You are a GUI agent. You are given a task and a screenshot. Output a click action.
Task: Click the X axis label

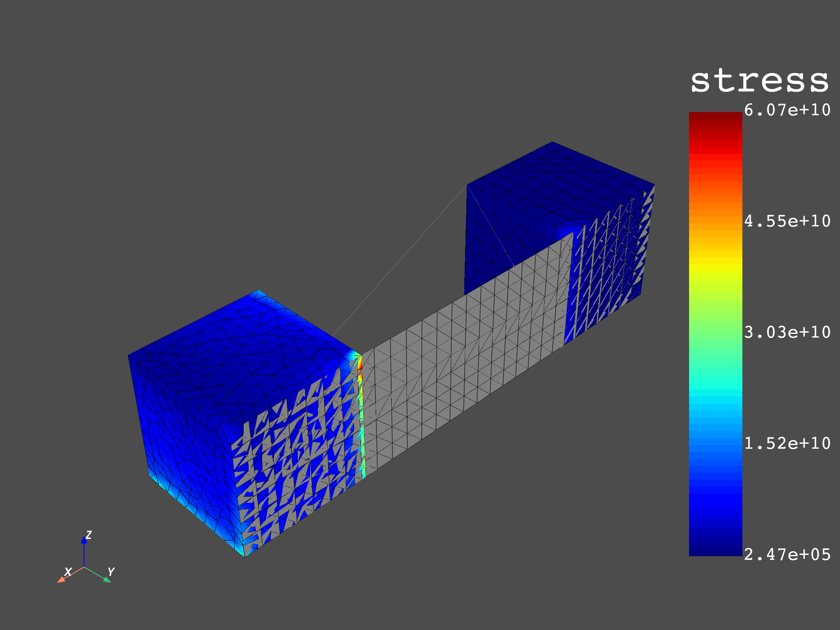(x=68, y=572)
